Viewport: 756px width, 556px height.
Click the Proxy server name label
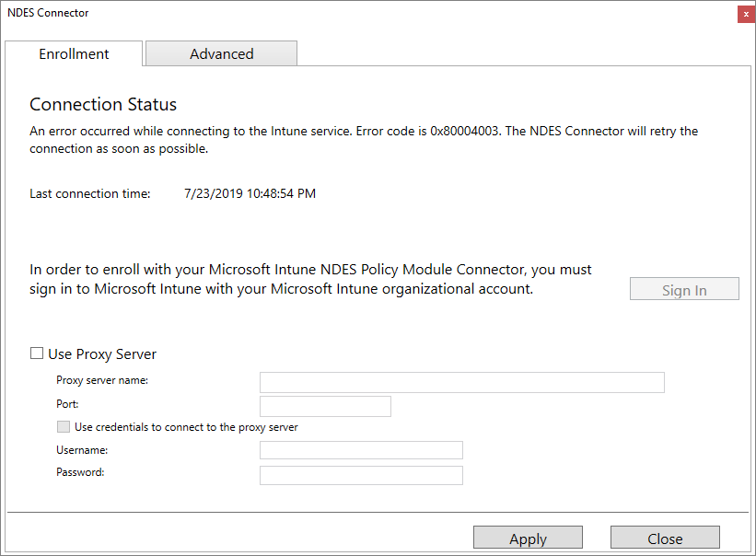point(102,380)
